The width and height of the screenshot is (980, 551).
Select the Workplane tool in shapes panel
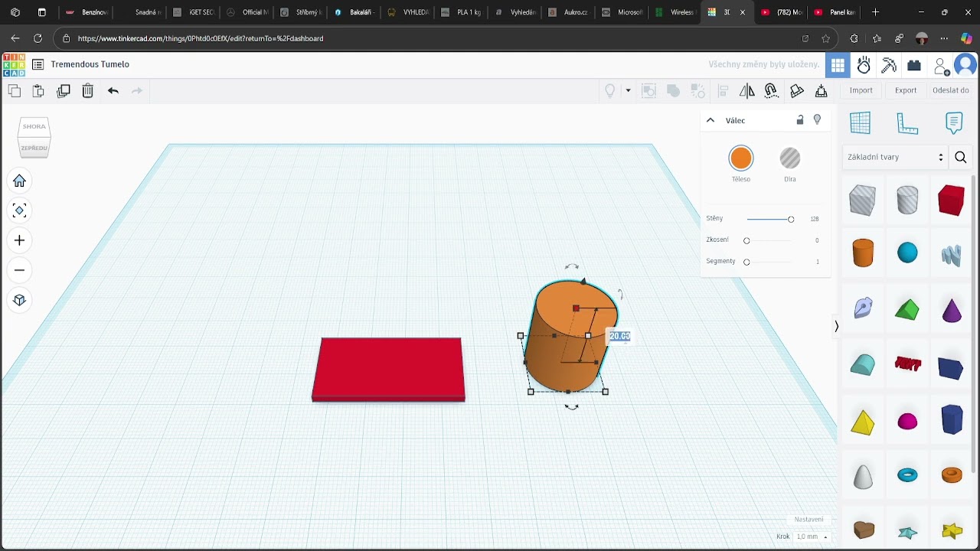(x=861, y=122)
